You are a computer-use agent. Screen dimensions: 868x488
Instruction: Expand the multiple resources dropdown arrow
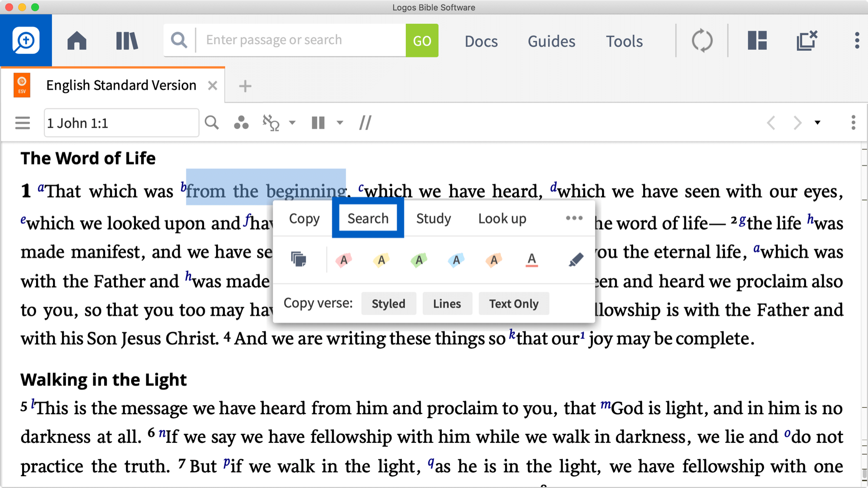click(340, 123)
